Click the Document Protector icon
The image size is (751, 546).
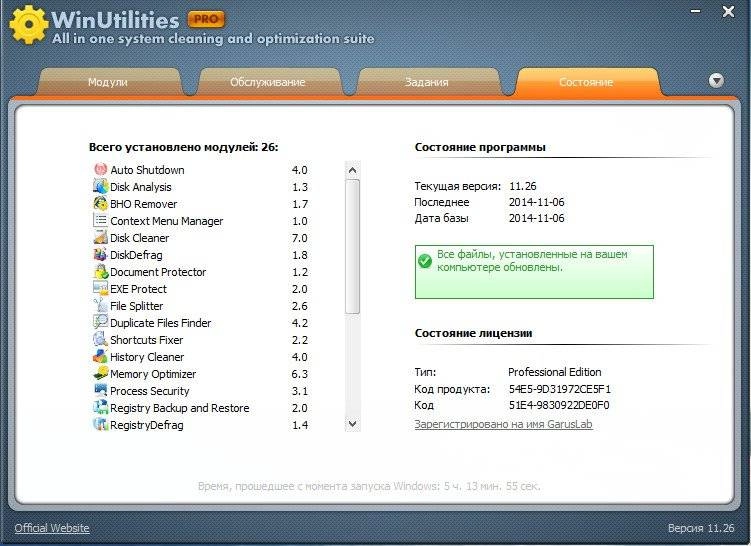[x=100, y=272]
